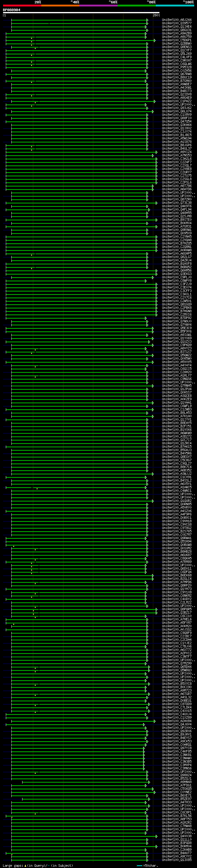Click the UniRef100_A8T786 label
Screen dimensions: 197x868
(177, 186)
